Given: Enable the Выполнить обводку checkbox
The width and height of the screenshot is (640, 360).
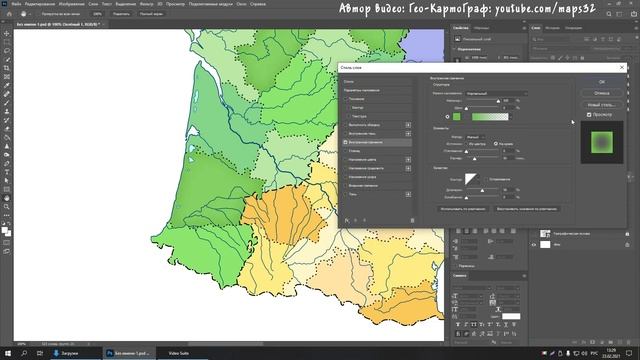Looking at the screenshot, I should (345, 125).
